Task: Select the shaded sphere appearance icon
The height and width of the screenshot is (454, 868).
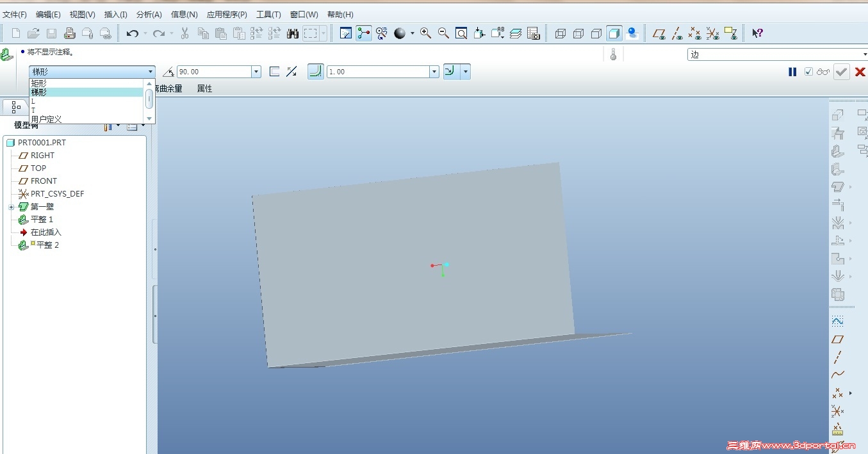Action: (x=400, y=33)
